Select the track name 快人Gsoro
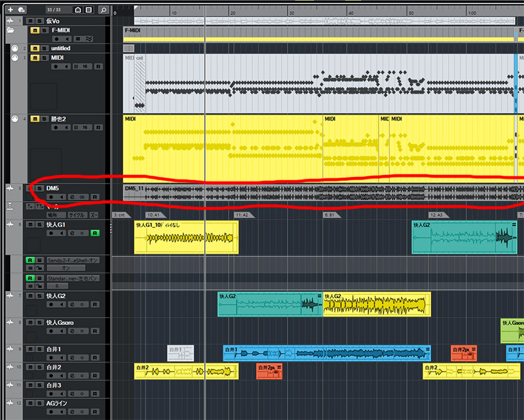This screenshot has width=524, height=420. coord(60,322)
